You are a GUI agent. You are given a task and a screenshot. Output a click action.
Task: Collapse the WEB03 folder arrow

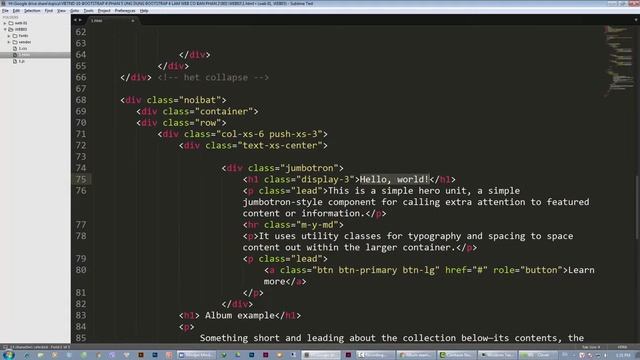[5, 29]
